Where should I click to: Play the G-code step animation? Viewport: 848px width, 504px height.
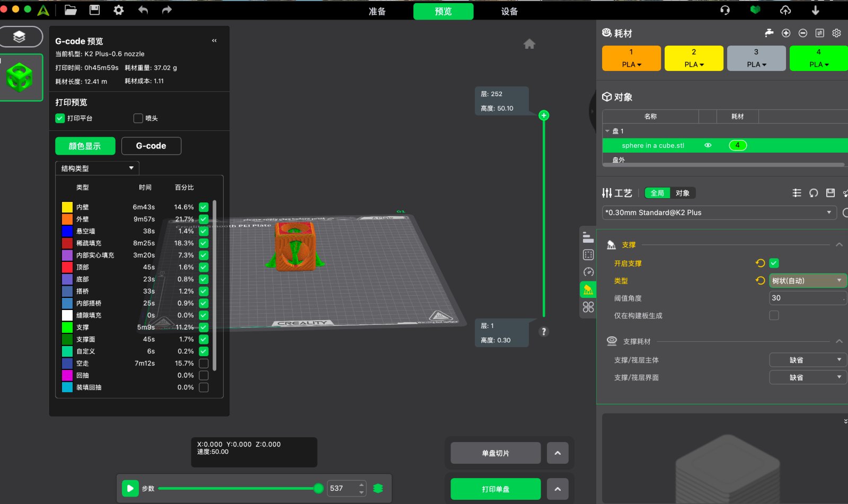pyautogui.click(x=130, y=488)
